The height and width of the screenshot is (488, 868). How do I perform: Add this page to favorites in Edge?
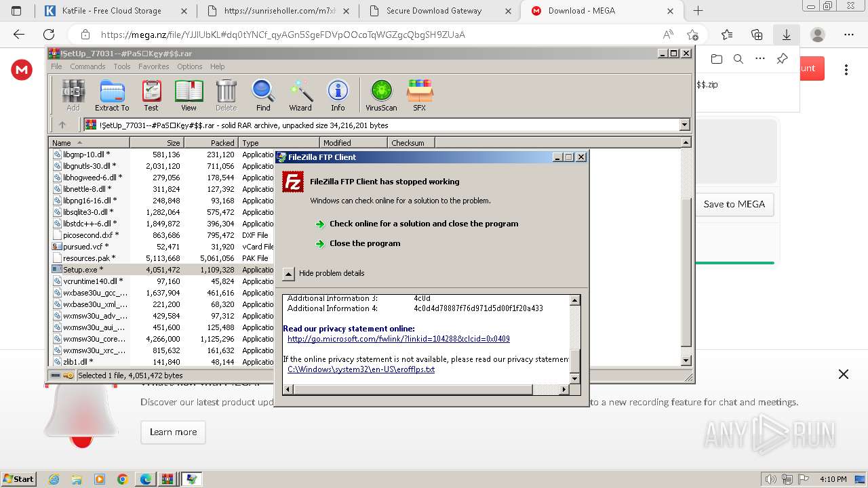pos(692,35)
